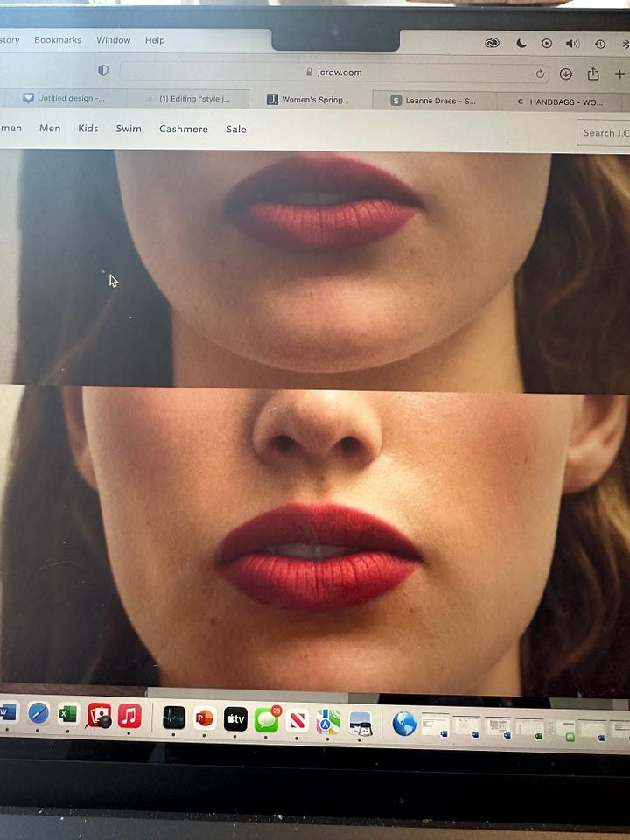
Task: Toggle Do Not Disturb moon icon
Action: pyautogui.click(x=521, y=44)
